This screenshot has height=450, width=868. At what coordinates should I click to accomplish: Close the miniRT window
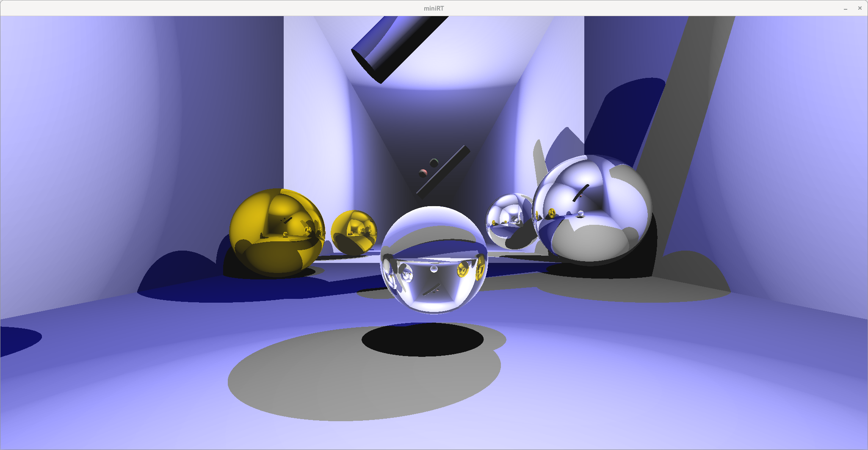860,8
